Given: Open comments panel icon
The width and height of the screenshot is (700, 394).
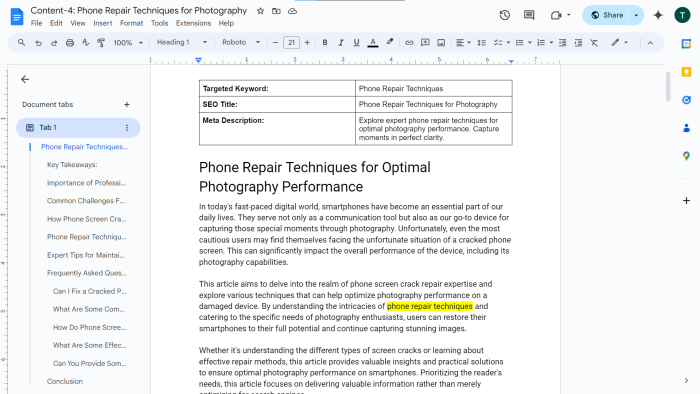Looking at the screenshot, I should pos(529,15).
